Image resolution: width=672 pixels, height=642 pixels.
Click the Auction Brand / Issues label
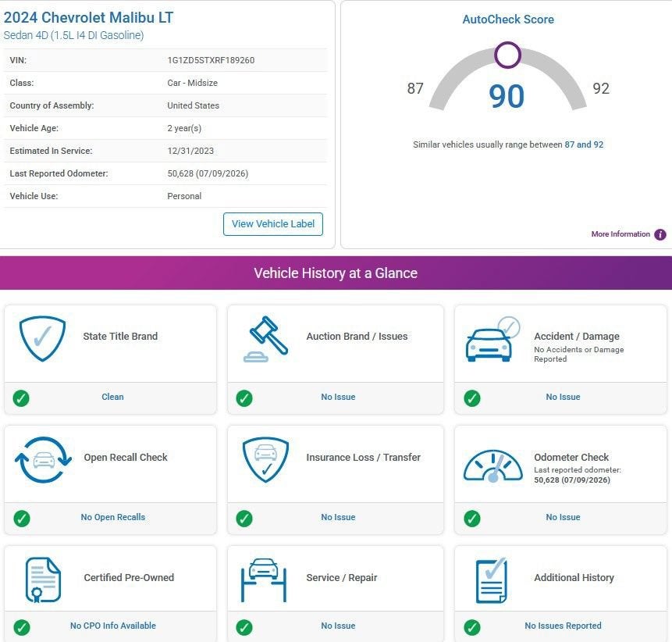coord(357,336)
